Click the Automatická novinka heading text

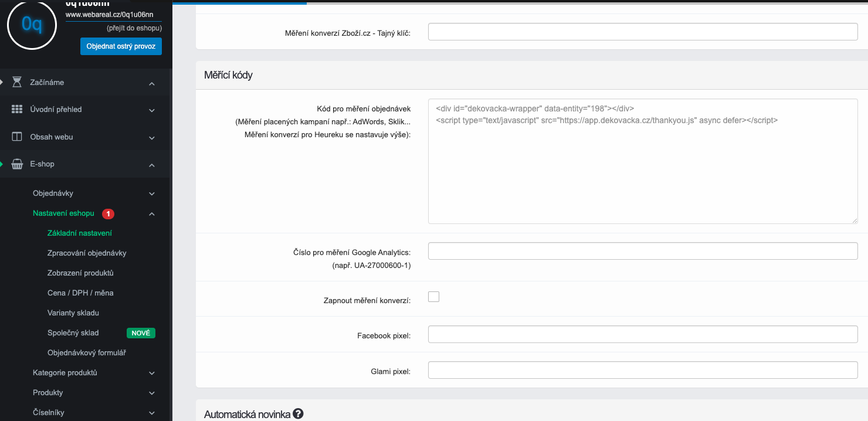pyautogui.click(x=247, y=415)
